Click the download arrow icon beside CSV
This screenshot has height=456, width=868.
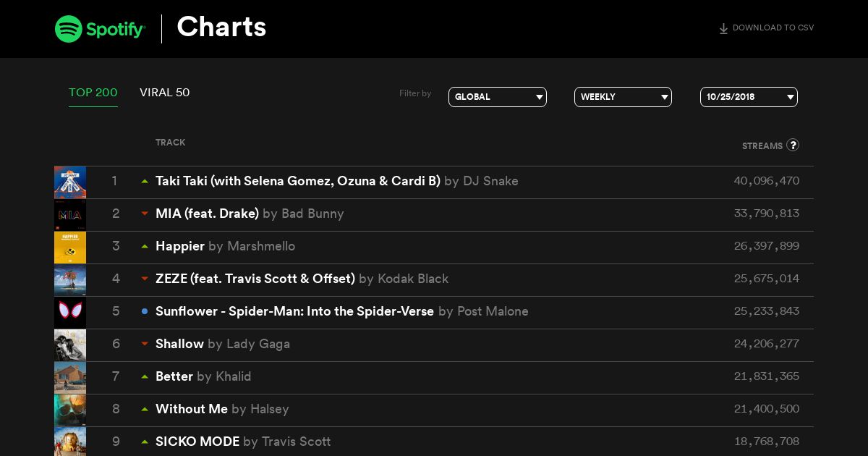[x=723, y=29]
